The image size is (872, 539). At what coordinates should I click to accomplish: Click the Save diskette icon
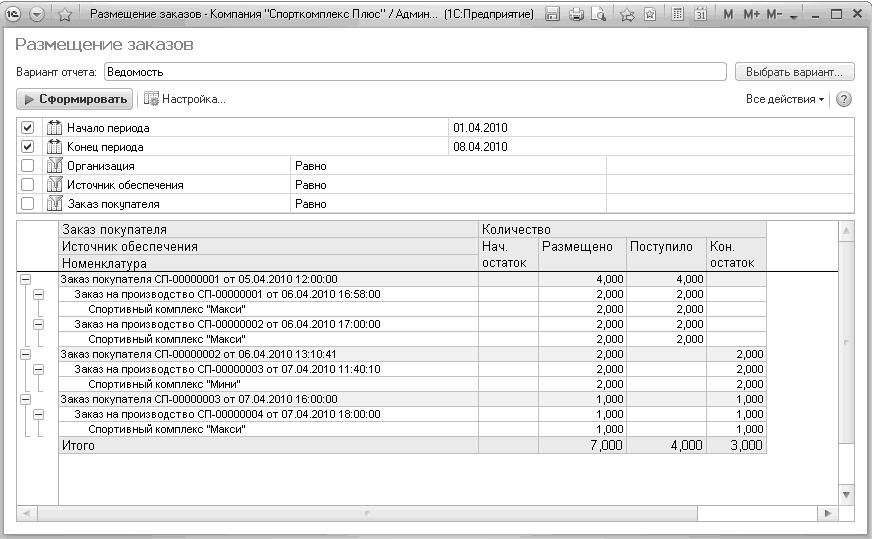coord(552,14)
